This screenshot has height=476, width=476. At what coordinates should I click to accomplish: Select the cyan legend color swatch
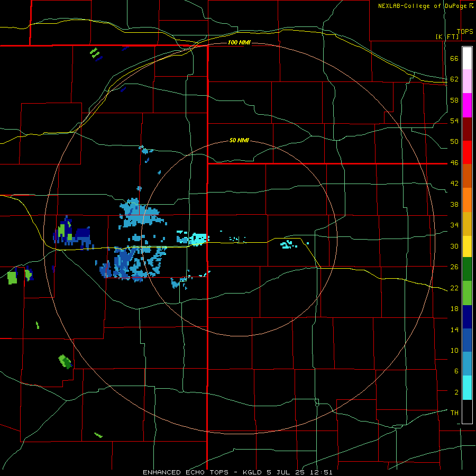pos(467,388)
